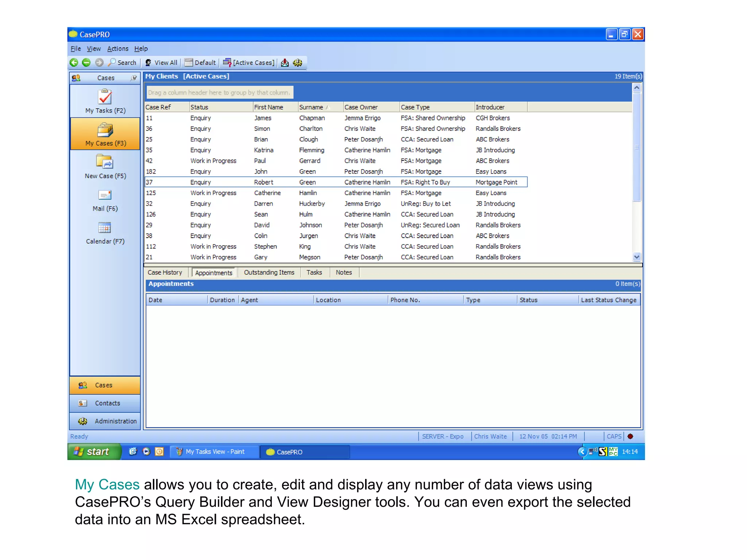
Task: Click the View All toolbar button
Action: [x=161, y=63]
